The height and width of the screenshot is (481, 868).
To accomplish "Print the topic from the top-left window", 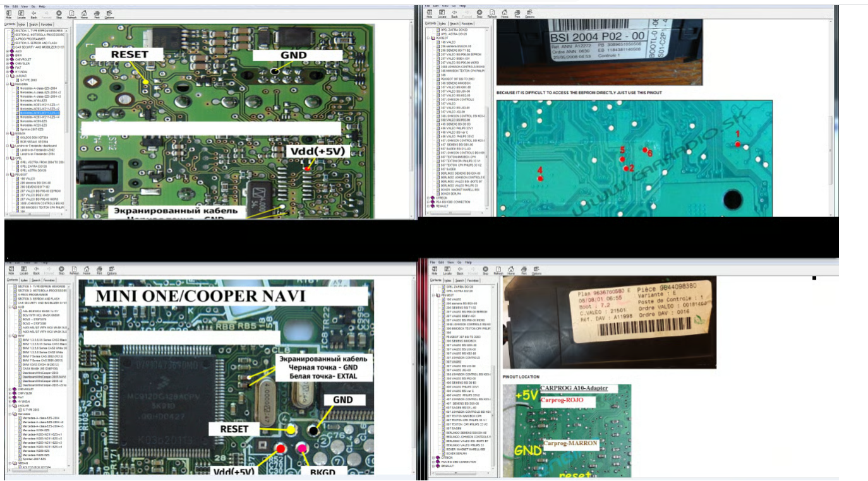I will pos(97,14).
